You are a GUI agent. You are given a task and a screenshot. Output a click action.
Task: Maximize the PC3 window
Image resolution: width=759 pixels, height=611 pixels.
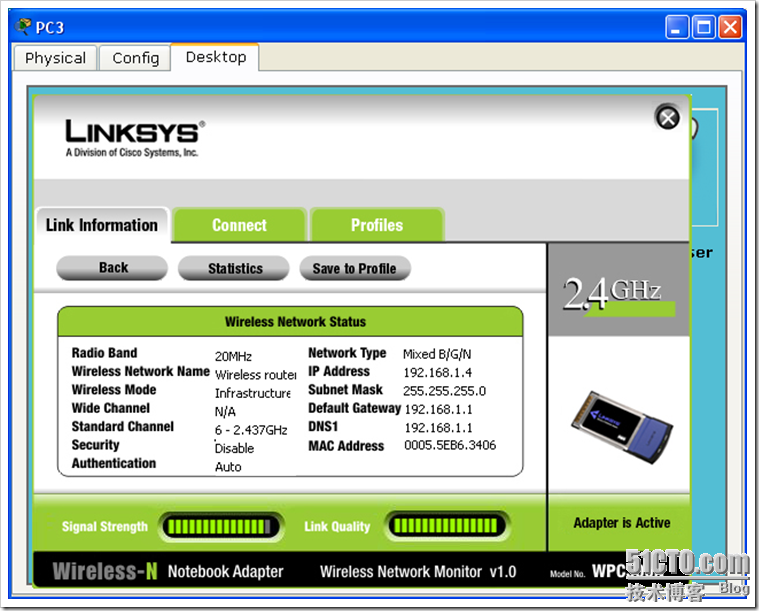tap(704, 27)
